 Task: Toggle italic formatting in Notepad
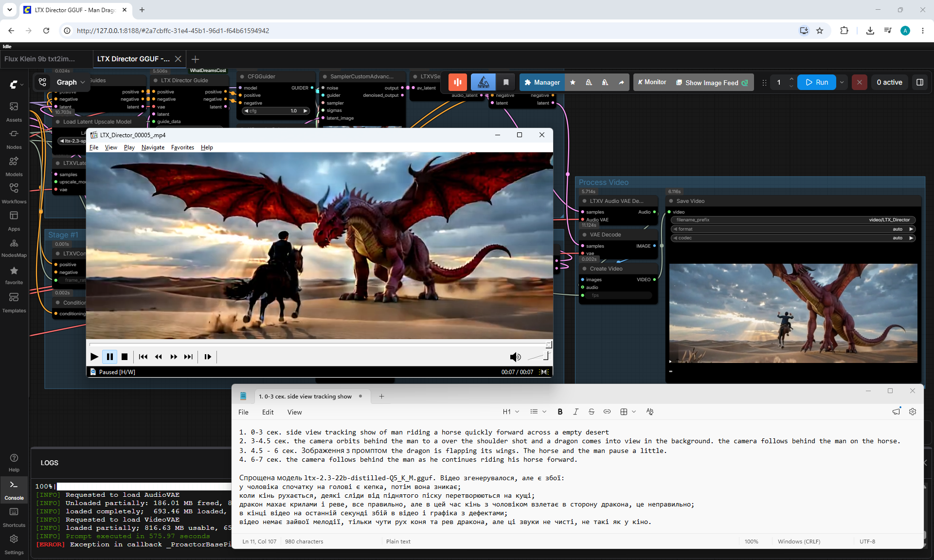[575, 412]
